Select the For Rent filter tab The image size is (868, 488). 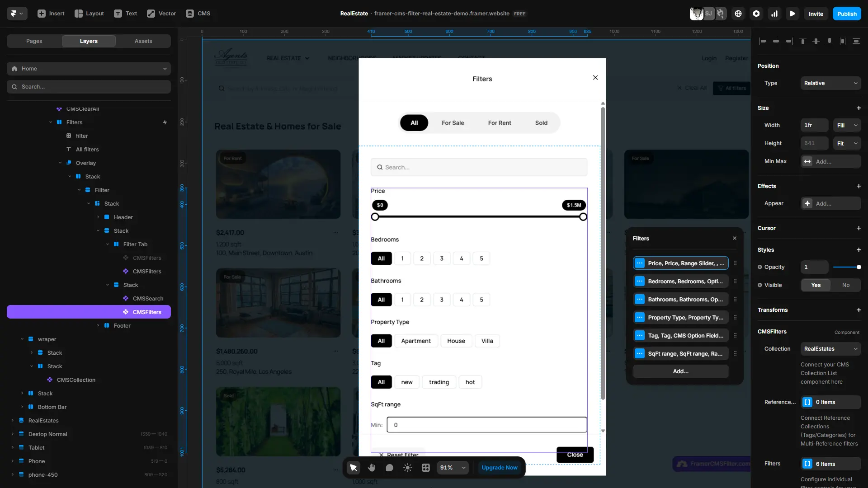(500, 123)
